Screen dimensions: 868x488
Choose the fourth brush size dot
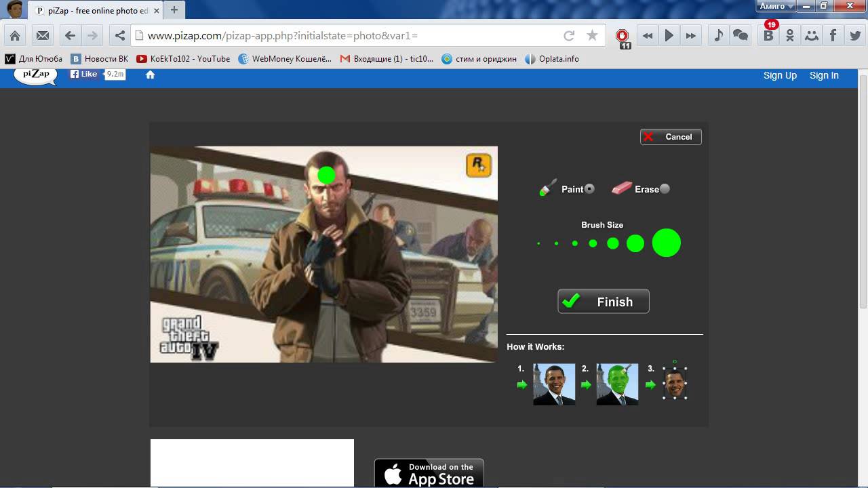pyautogui.click(x=593, y=243)
